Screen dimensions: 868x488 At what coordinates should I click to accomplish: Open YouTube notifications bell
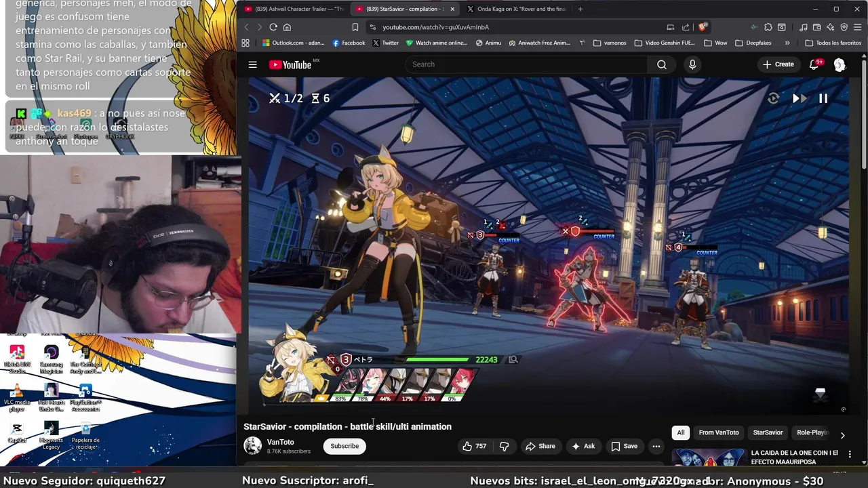click(x=814, y=64)
